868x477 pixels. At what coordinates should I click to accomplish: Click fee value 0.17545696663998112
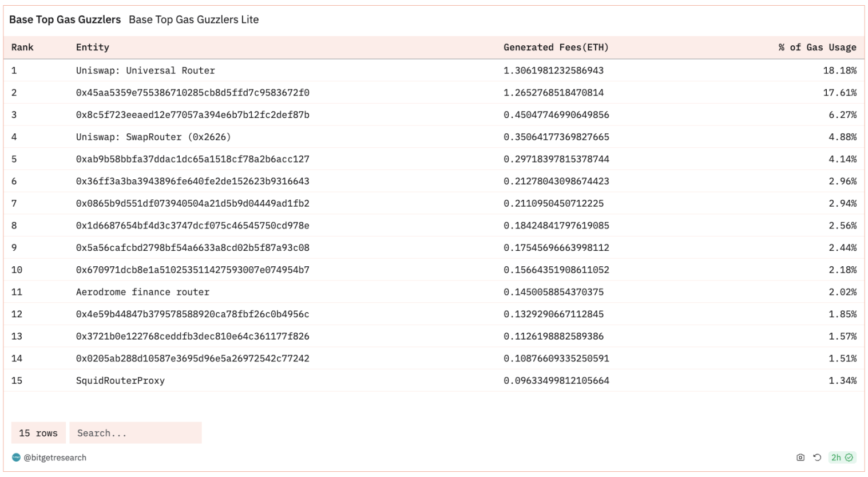point(556,247)
